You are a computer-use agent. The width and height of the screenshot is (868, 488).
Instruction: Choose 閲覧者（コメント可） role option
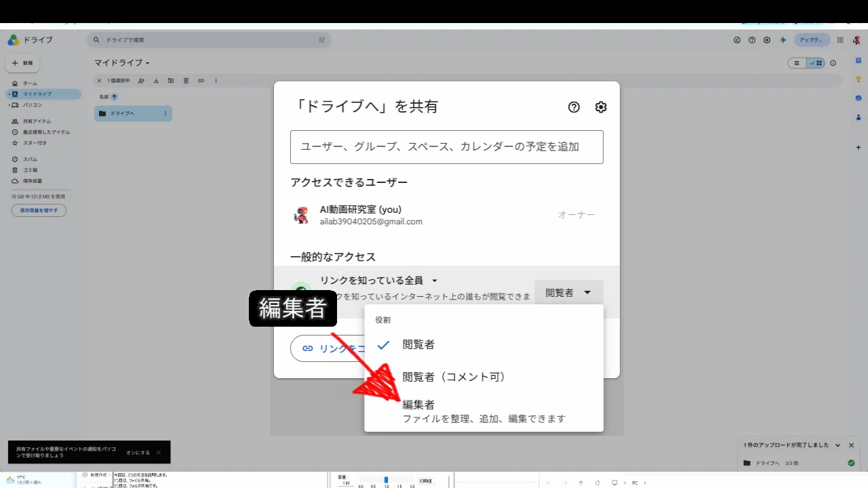(x=484, y=377)
